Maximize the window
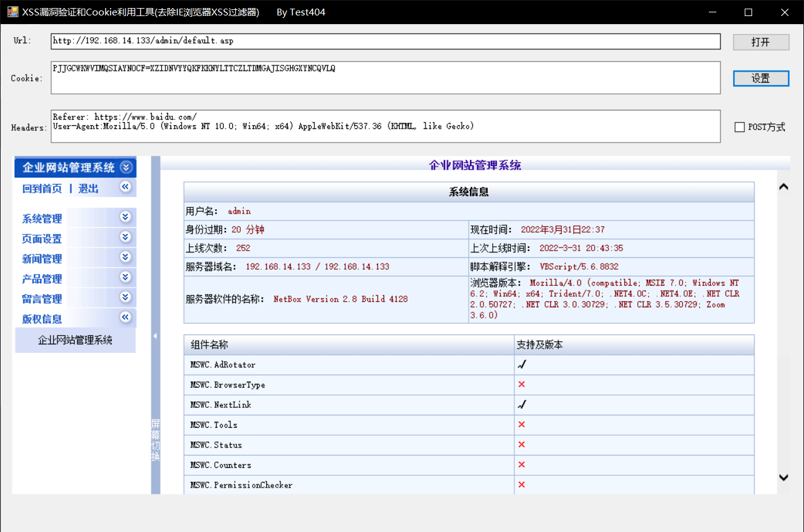The height and width of the screenshot is (532, 804). [748, 12]
